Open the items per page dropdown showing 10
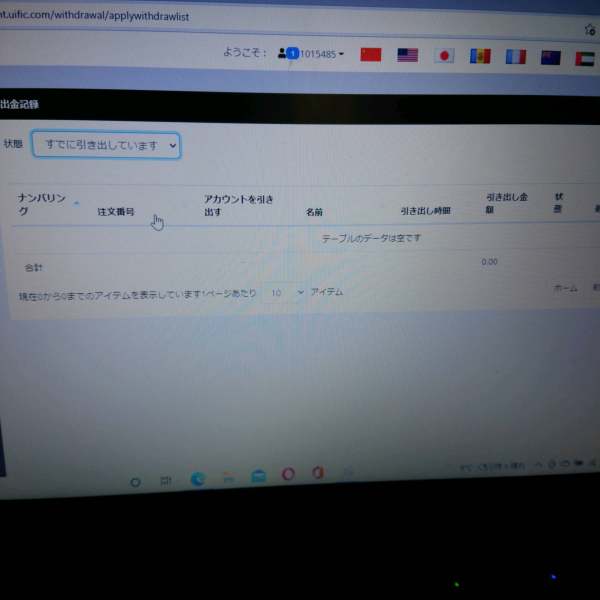Viewport: 600px width, 600px height. [x=284, y=293]
